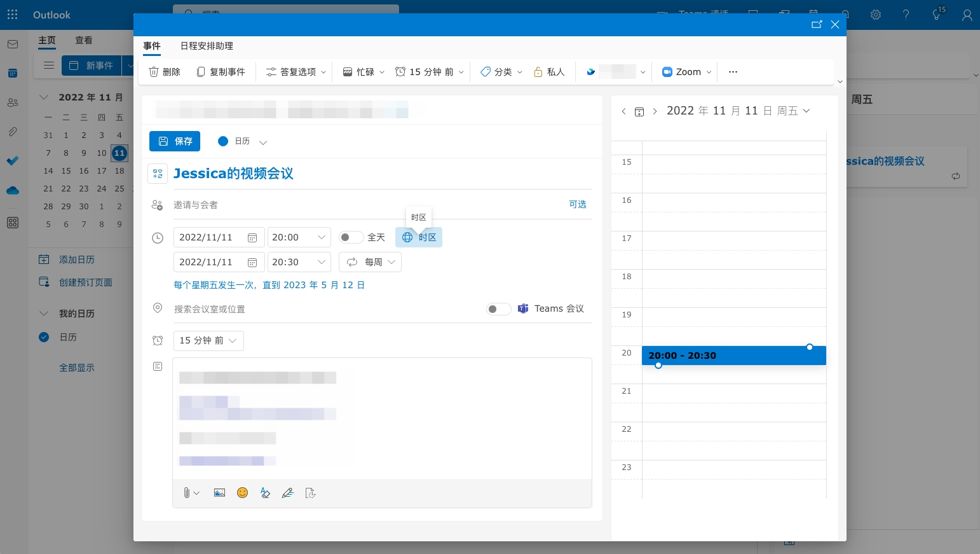The width and height of the screenshot is (980, 554).
Task: Open Mail from the left sidebar
Action: [12, 43]
